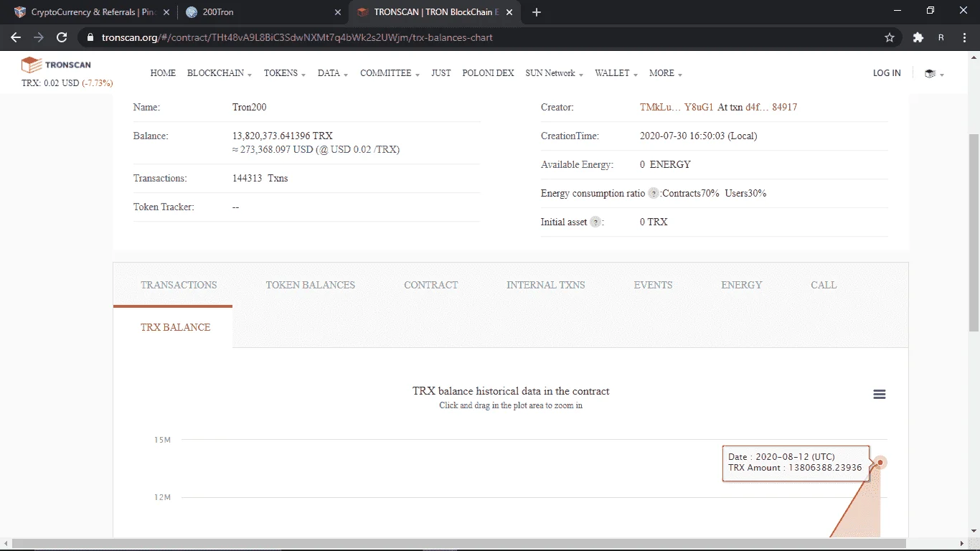The image size is (980, 551).
Task: Switch to the TOKEN BALANCES tab
Action: point(310,285)
